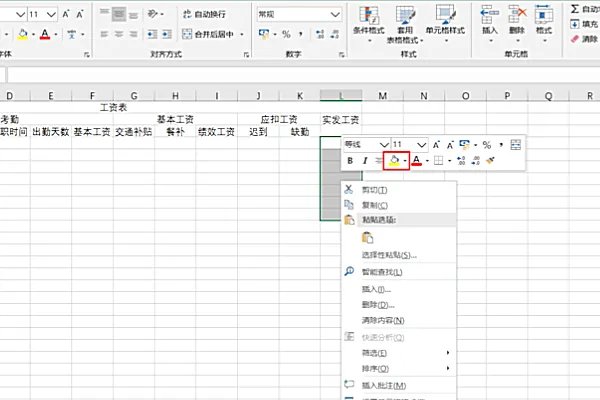Image resolution: width=600 pixels, height=400 pixels.
Task: Open 条件格式 conditional formatting
Action: pos(369,24)
